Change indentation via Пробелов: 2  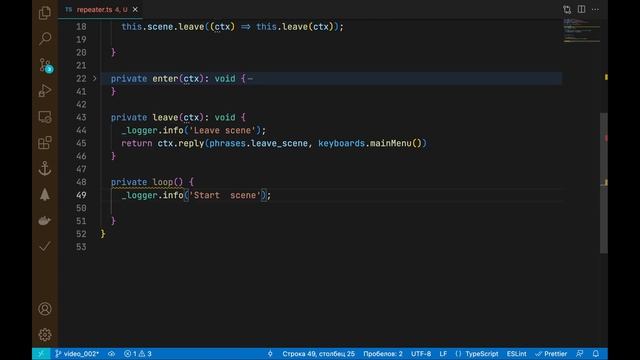click(x=383, y=354)
